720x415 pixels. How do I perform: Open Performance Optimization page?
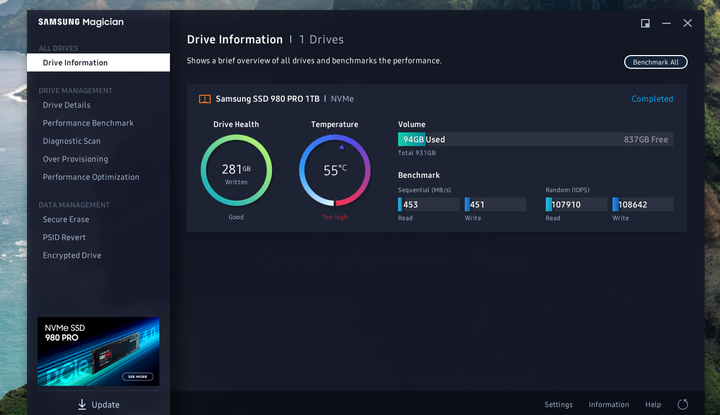[x=91, y=177]
